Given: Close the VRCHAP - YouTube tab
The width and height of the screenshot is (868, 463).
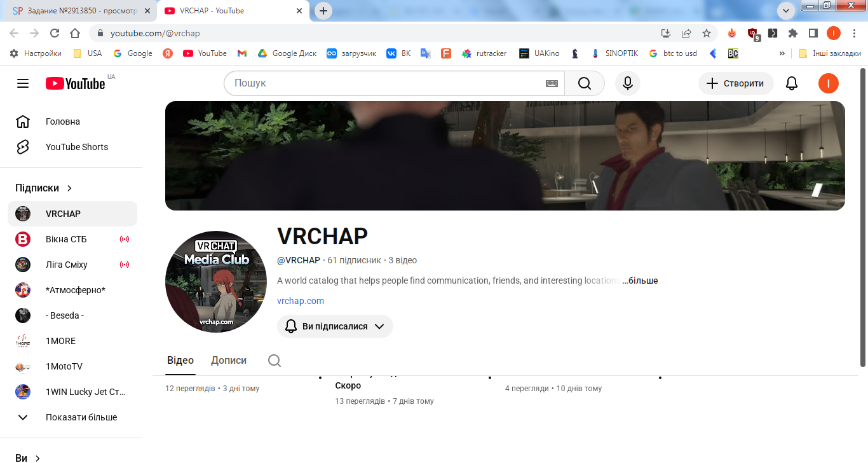Looking at the screenshot, I should point(299,11).
